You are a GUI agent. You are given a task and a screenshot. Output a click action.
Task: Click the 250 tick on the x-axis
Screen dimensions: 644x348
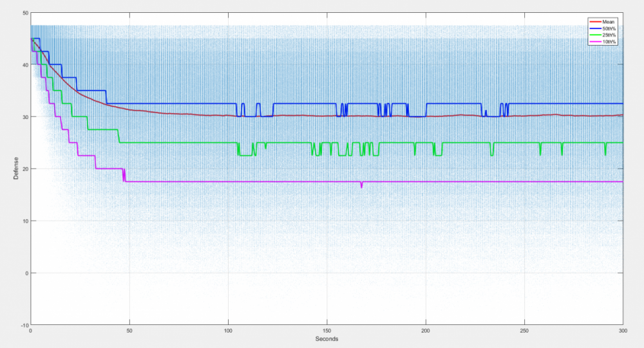pyautogui.click(x=524, y=331)
